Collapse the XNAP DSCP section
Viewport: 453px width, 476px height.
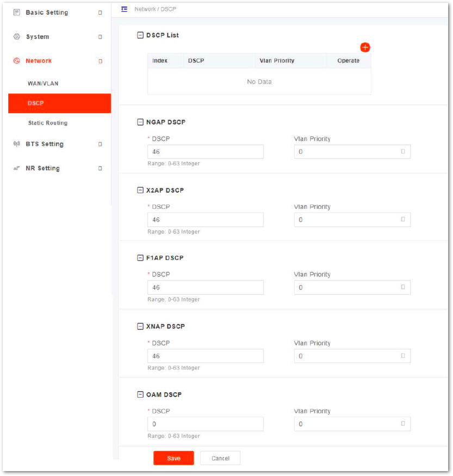click(x=140, y=326)
